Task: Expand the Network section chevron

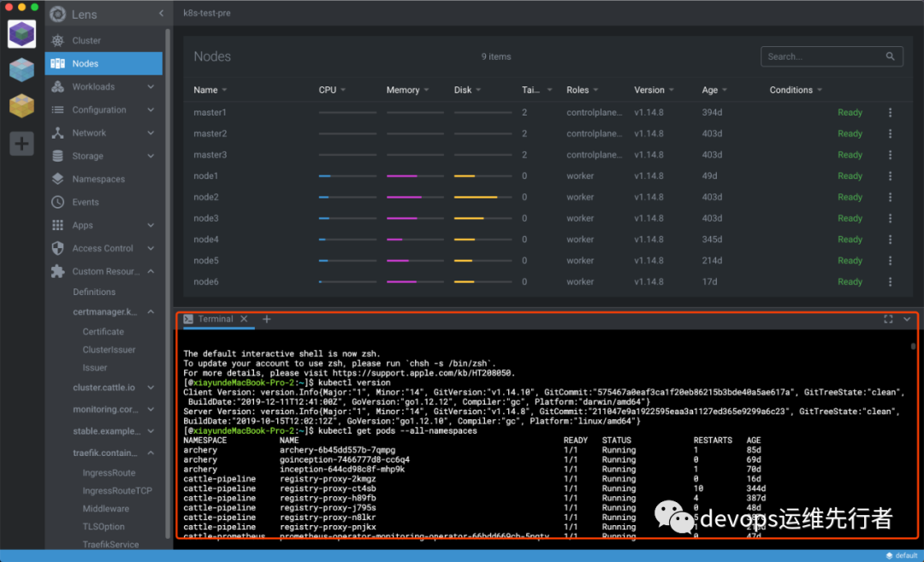Action: [x=151, y=133]
